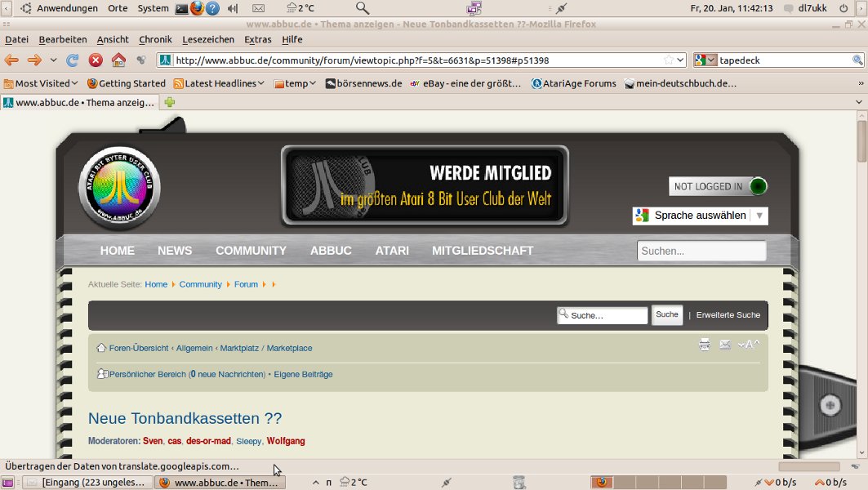The width and height of the screenshot is (868, 490).
Task: Reload the page
Action: [72, 60]
